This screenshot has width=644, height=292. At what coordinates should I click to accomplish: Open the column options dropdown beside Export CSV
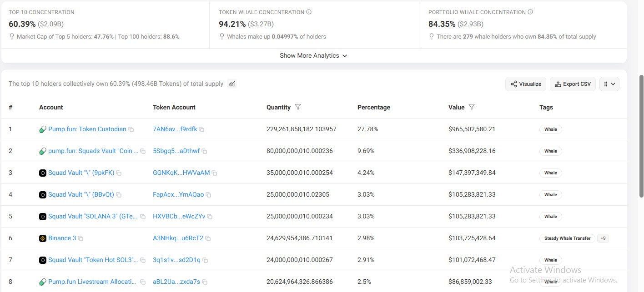609,84
